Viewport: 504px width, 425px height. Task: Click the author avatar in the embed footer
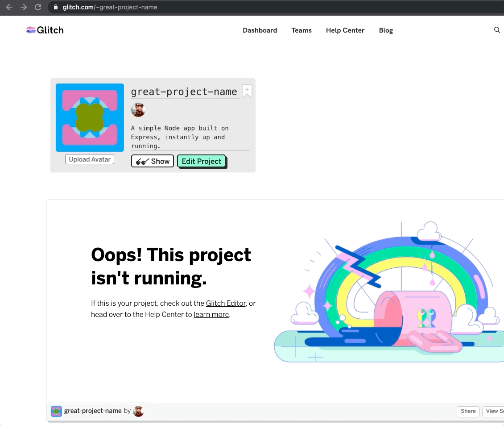pos(138,411)
